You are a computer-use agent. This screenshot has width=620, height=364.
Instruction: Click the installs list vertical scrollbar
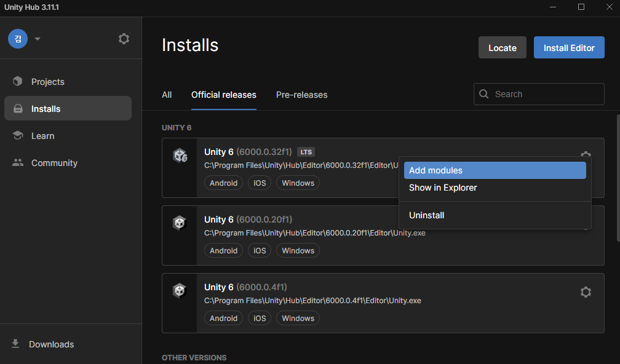point(618,178)
